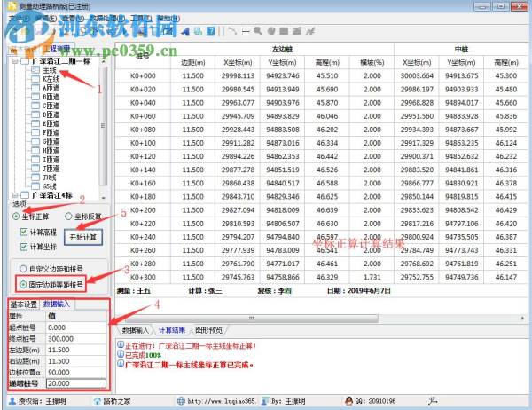
Task: Open help via blue question mark icon
Action: [211, 32]
